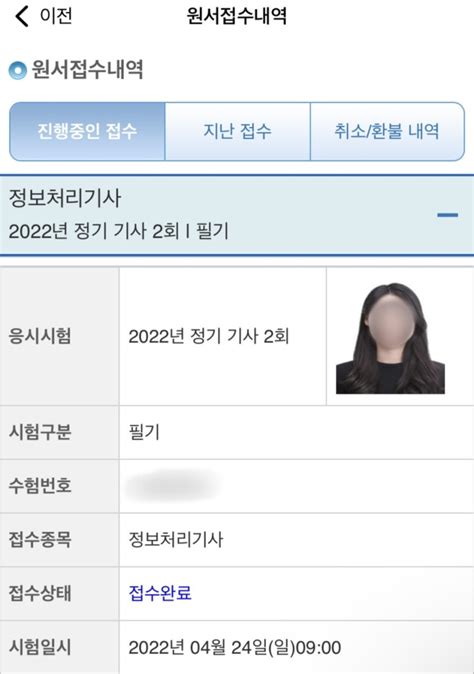Tap the 원서접수내역 page title

click(x=236, y=16)
